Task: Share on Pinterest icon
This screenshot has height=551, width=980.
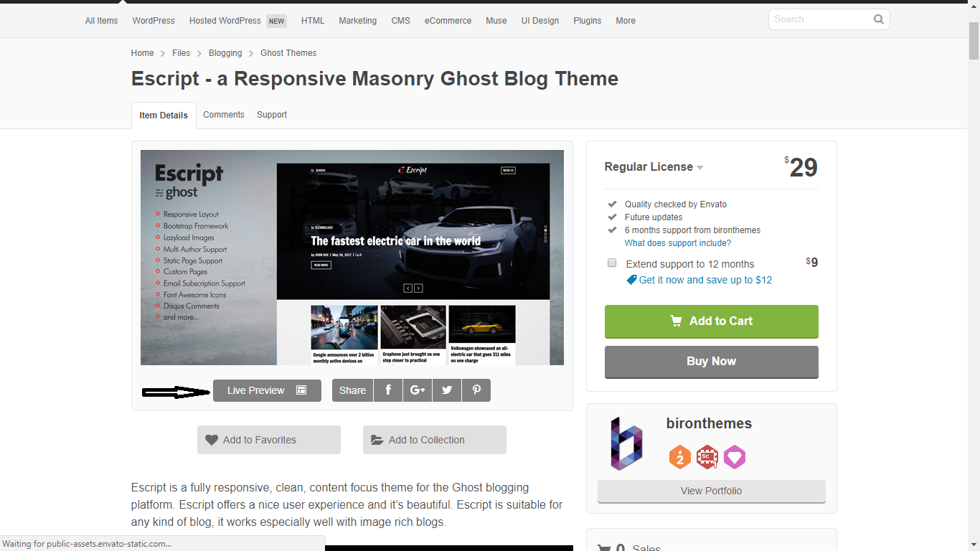Action: 476,390
